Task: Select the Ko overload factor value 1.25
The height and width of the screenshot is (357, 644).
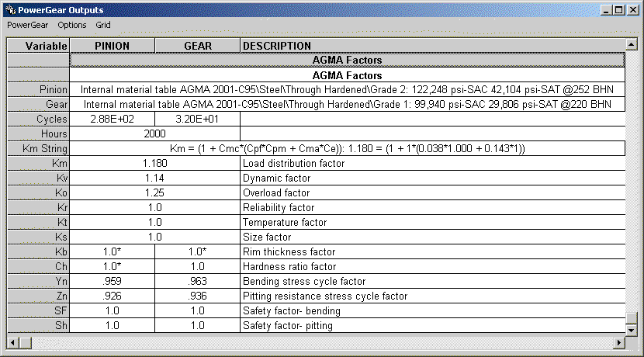Action: tap(155, 193)
